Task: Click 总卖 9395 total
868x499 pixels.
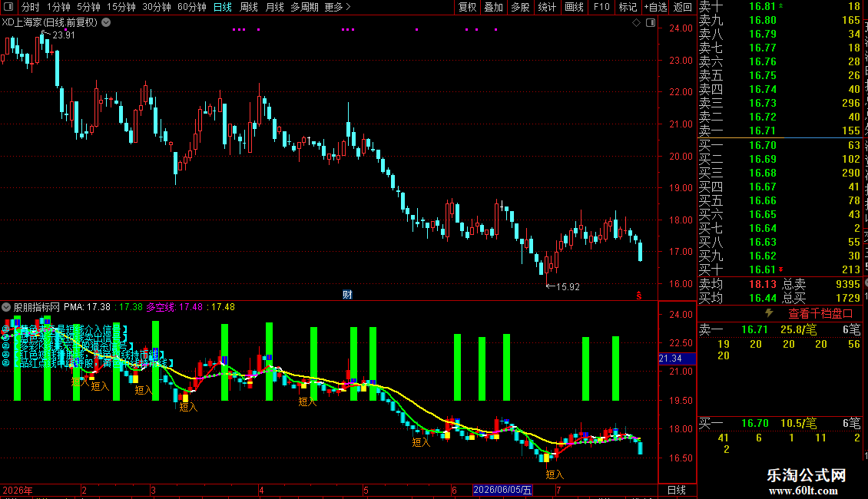Action: pos(821,284)
